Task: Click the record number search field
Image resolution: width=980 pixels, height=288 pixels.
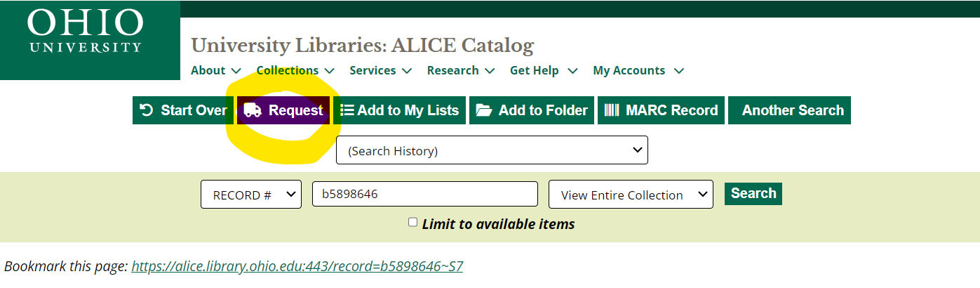Action: tap(424, 194)
